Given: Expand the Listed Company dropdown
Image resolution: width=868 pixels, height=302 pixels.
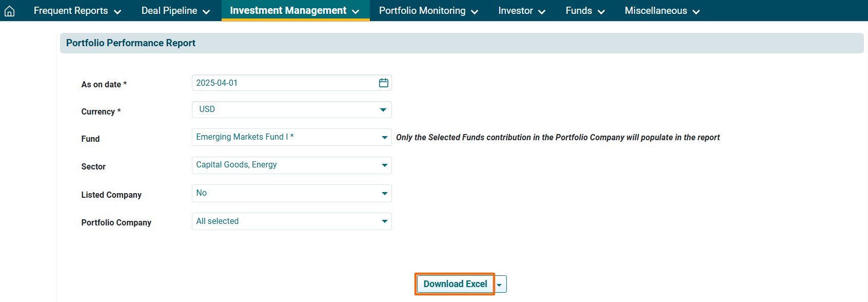Looking at the screenshot, I should click(x=291, y=193).
